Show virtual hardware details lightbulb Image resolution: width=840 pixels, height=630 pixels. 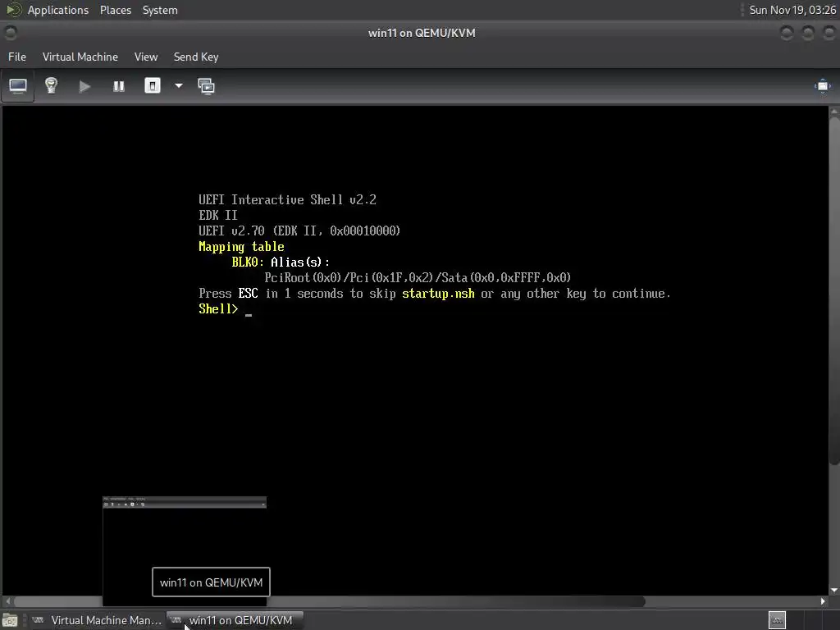51,85
